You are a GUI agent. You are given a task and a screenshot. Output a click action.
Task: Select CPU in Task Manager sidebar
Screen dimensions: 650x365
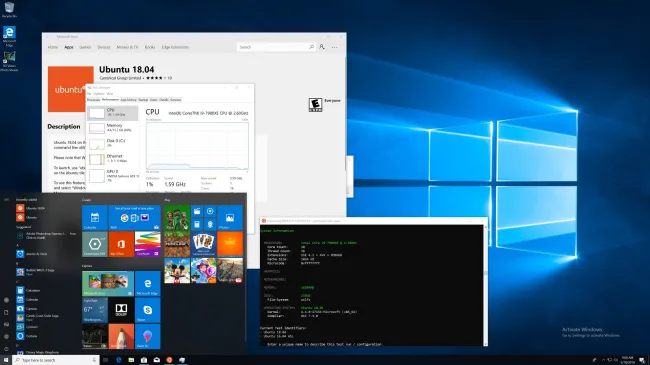click(113, 112)
